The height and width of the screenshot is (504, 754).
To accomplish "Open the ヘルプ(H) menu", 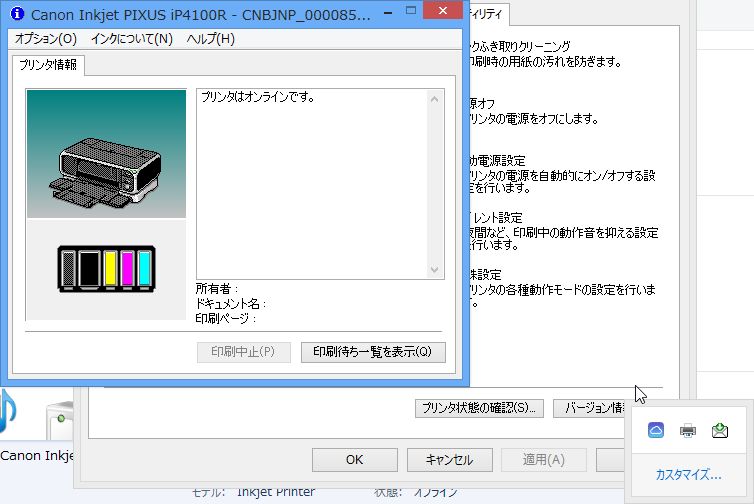I will point(211,38).
